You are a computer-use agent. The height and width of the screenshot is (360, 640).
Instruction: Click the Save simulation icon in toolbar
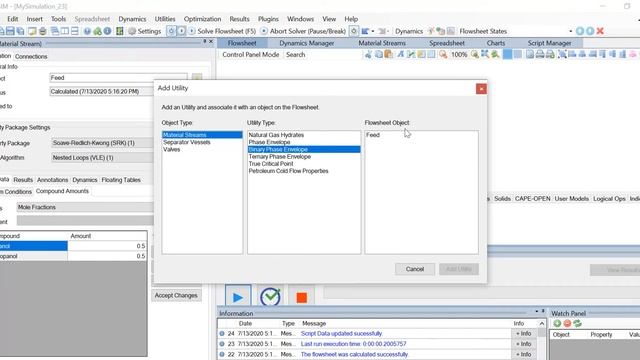click(10, 31)
